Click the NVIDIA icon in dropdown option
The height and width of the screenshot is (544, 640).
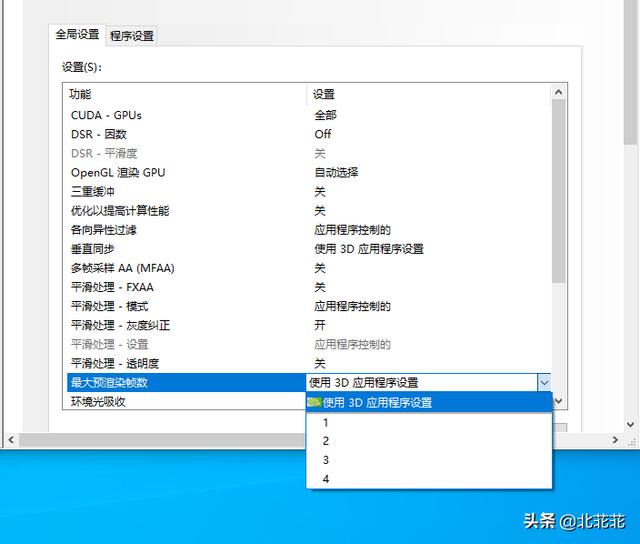[x=314, y=403]
